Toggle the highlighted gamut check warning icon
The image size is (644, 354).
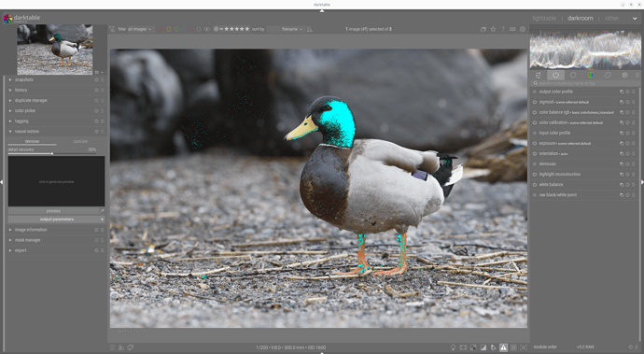(x=504, y=347)
